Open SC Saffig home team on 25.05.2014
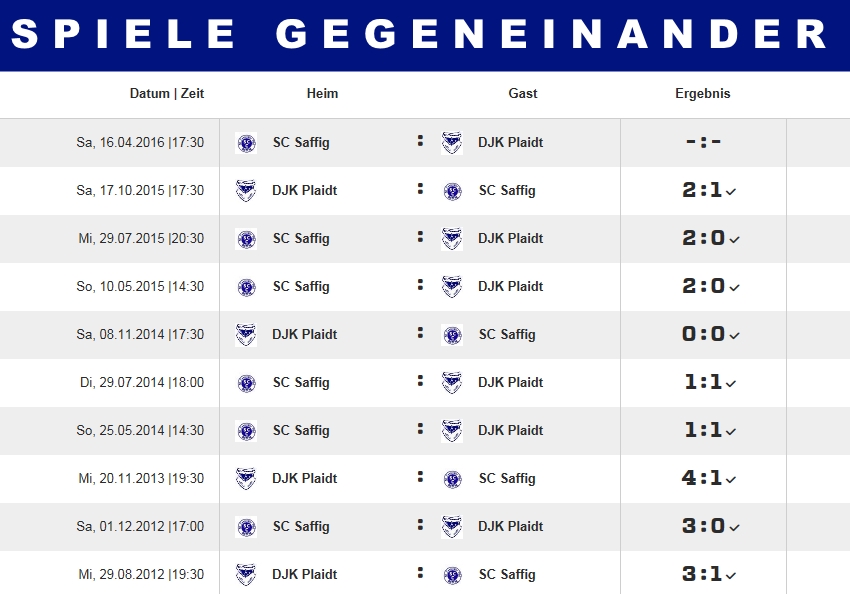 (301, 431)
